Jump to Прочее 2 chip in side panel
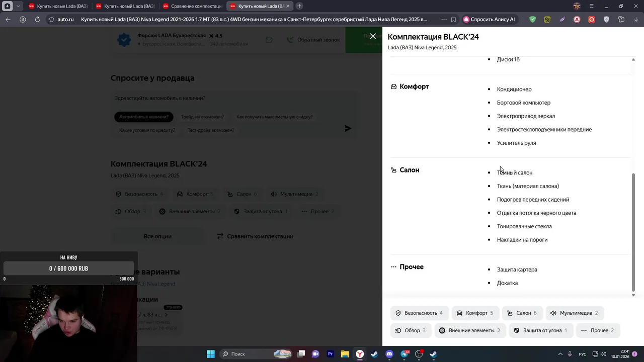Screen dimensions: 644x362 (597, 330)
